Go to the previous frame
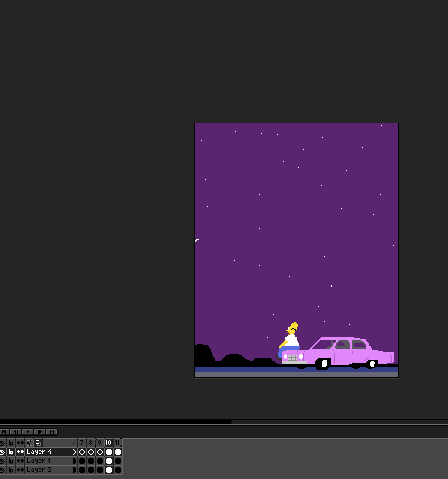448x479 pixels. point(16,432)
